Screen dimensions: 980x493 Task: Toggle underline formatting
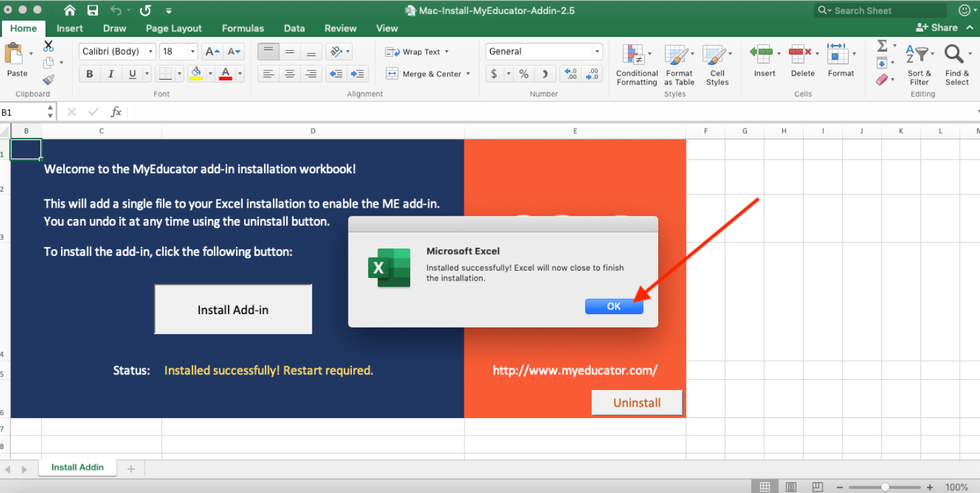(131, 74)
